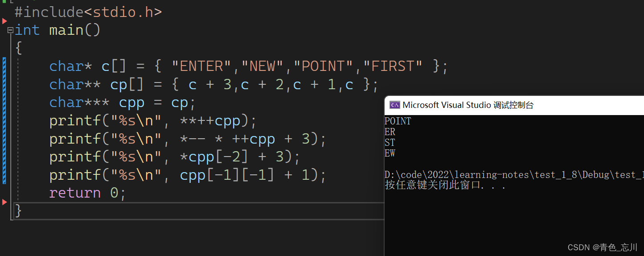
Task: Click the closing brace of main
Action: [18, 211]
